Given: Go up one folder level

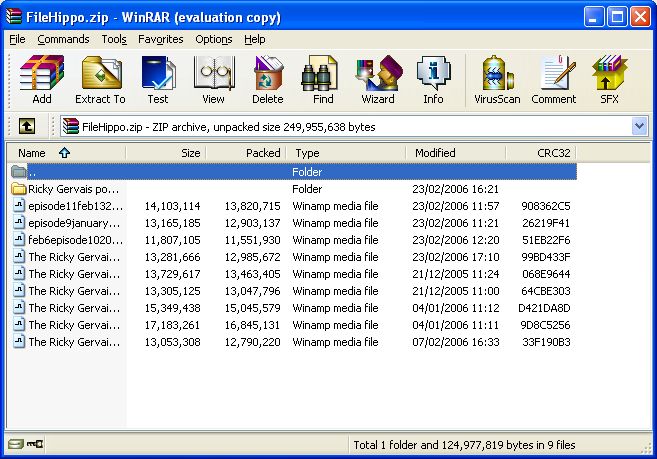Looking at the screenshot, I should tap(26, 126).
